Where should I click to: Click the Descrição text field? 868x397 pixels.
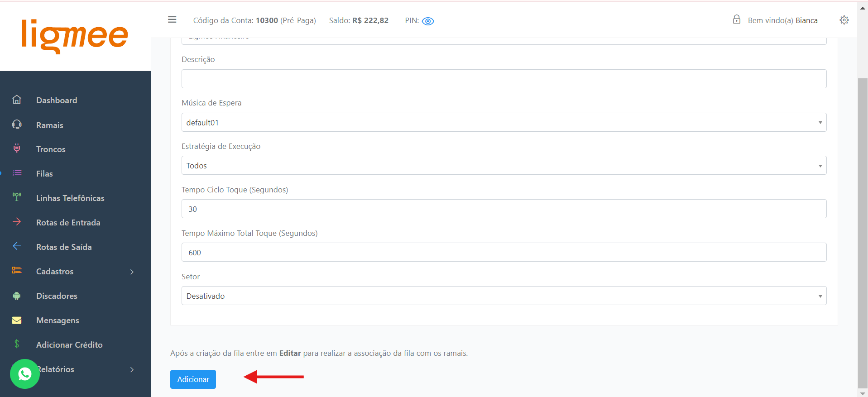[504, 79]
